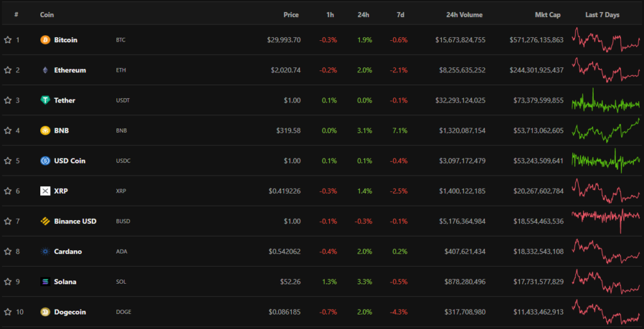
Task: Click Cardano volume $407,621,434
Action: 465,252
